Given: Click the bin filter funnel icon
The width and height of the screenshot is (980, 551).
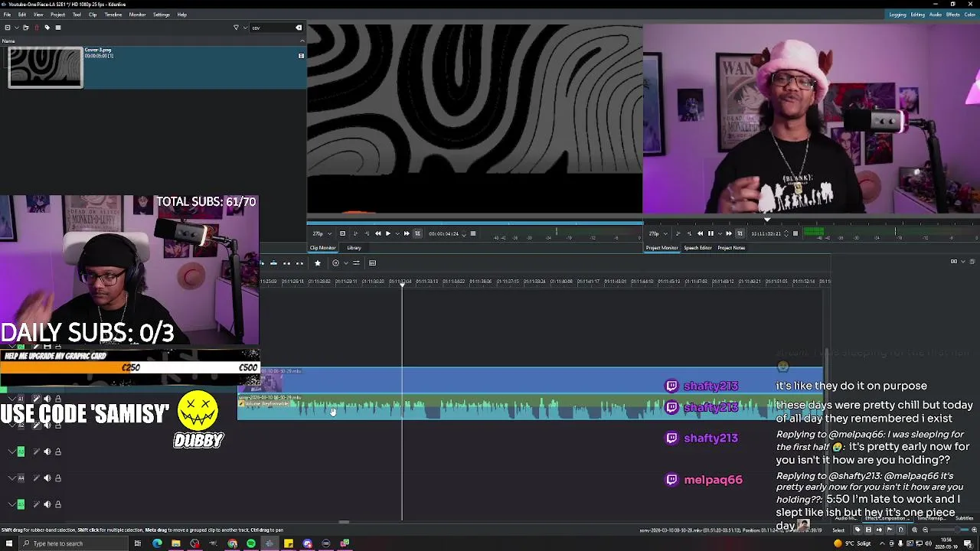Looking at the screenshot, I should point(236,28).
